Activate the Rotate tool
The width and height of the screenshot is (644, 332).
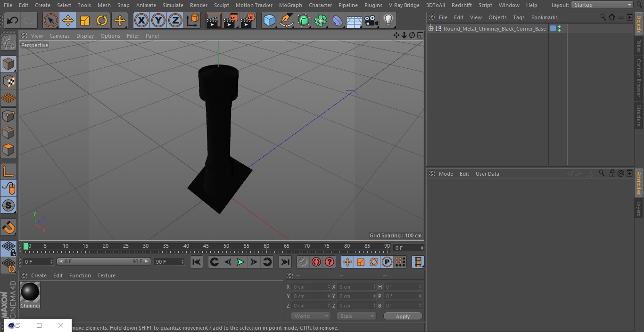click(102, 20)
